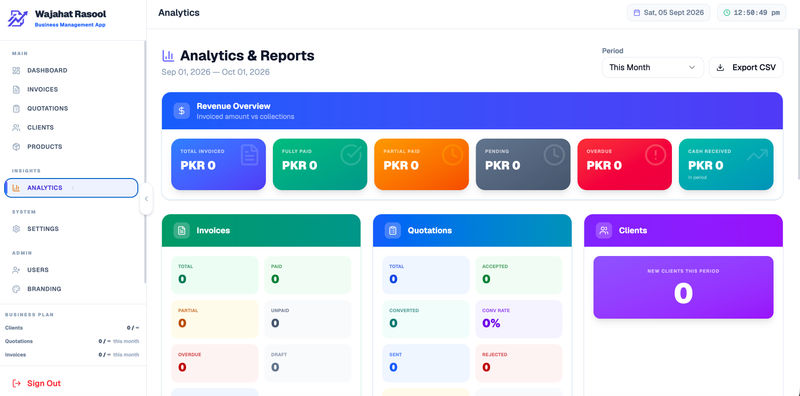Open the Fully Paid PKR 0 card

(320, 164)
